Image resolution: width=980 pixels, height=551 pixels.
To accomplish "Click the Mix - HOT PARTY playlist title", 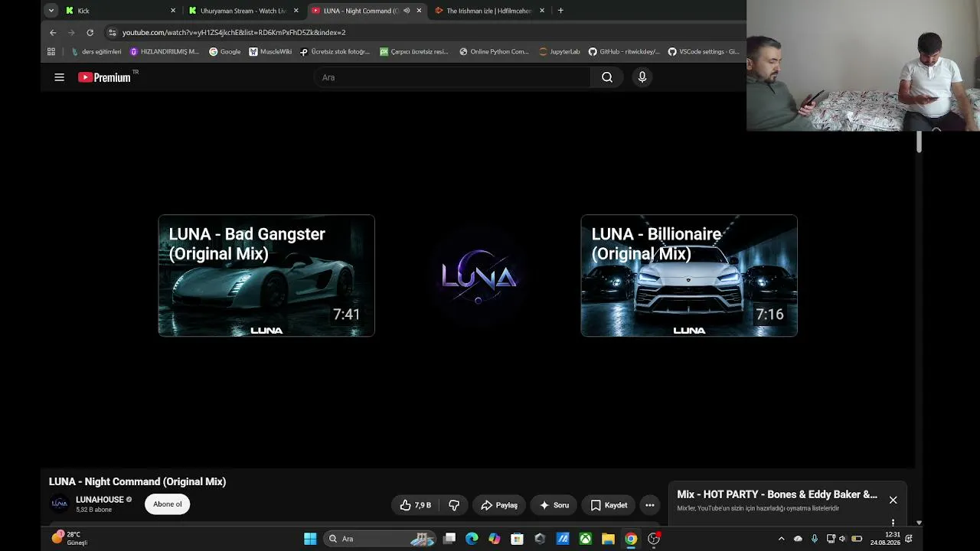I will [x=777, y=494].
